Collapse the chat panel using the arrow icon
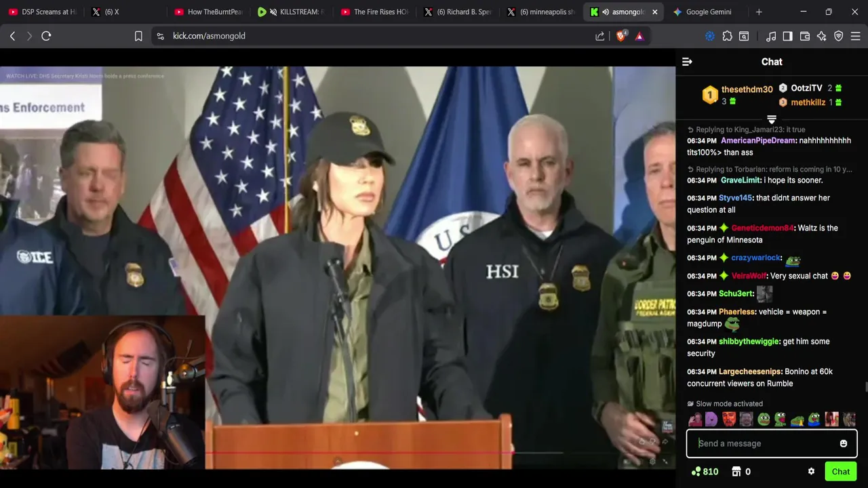 click(687, 62)
